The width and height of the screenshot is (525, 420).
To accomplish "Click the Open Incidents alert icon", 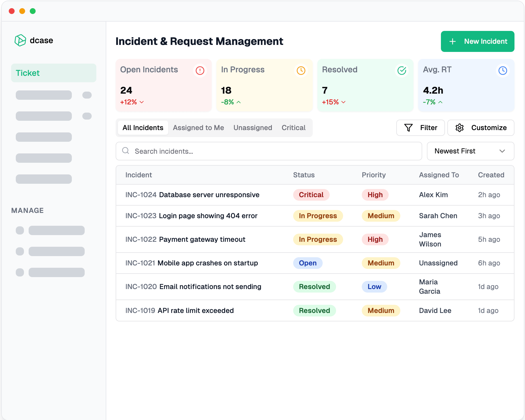I will coord(200,71).
